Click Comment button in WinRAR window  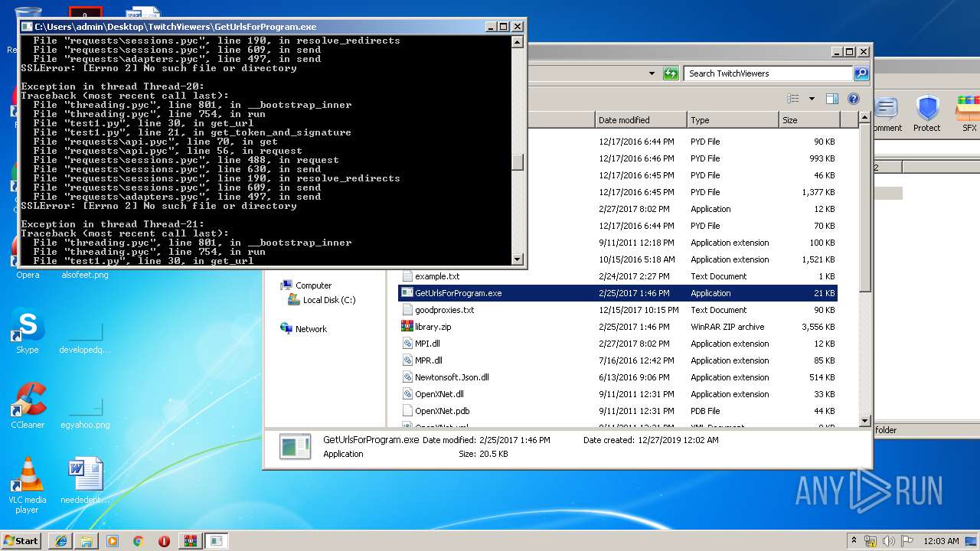coord(887,113)
